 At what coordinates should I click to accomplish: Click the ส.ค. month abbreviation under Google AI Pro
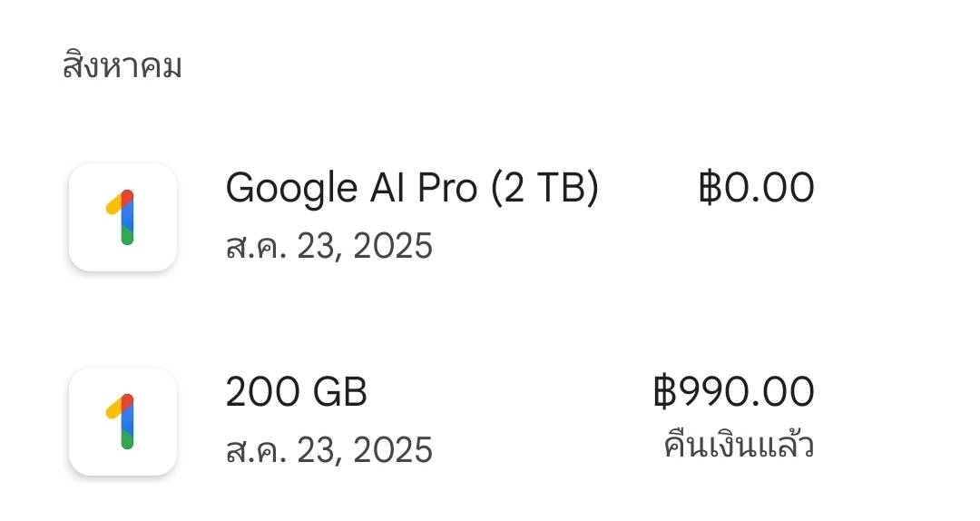click(x=256, y=246)
